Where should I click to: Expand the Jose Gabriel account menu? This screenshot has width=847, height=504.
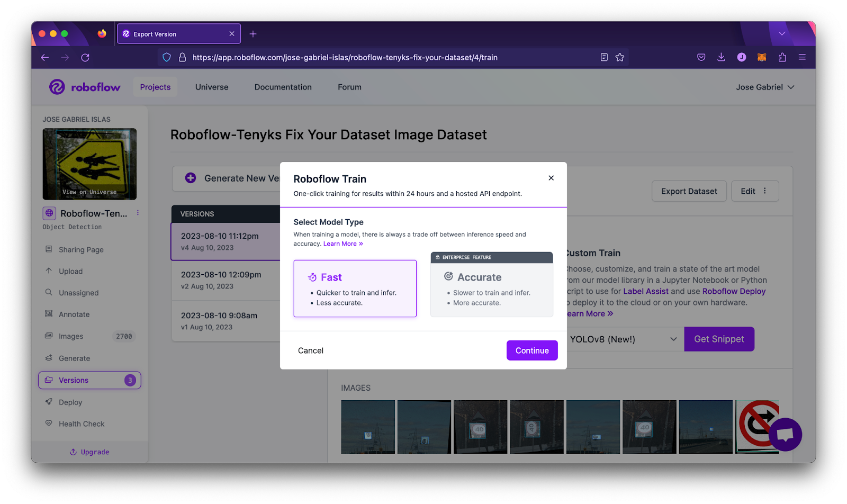764,87
